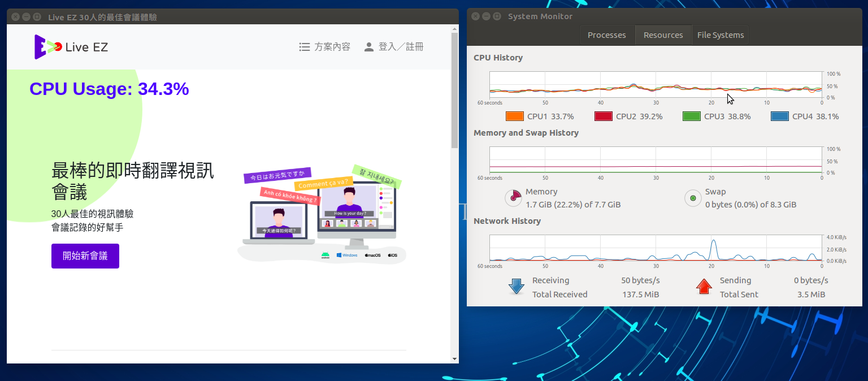Viewport: 868px width, 381px height.
Task: Click the user icon beside 登入／註冊
Action: tap(369, 47)
